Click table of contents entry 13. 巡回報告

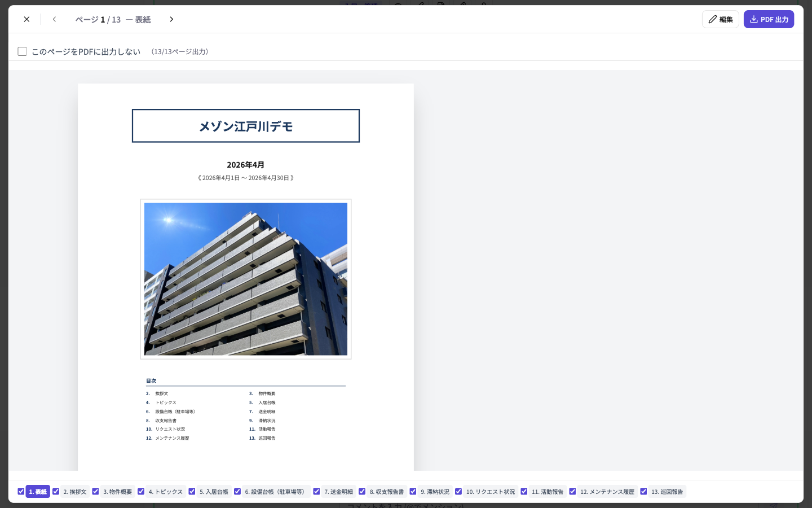pos(262,438)
